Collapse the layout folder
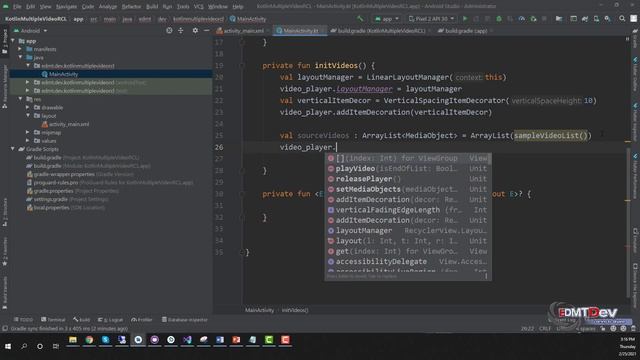This screenshot has width=640, height=360. pyautogui.click(x=28, y=116)
